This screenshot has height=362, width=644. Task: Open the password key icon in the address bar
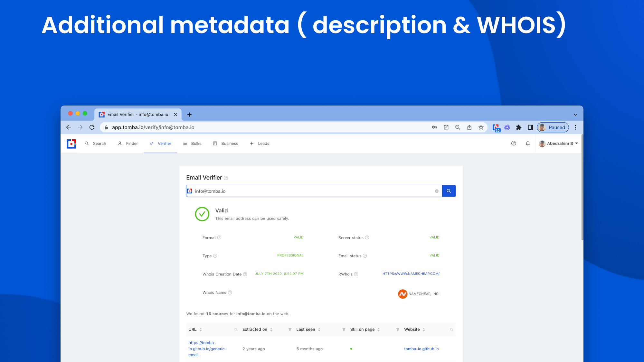(434, 127)
